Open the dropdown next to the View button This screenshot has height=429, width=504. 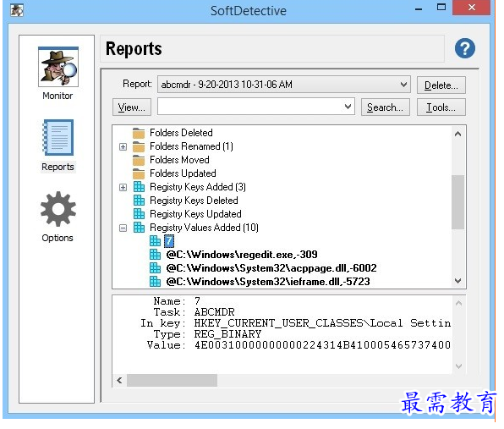pyautogui.click(x=348, y=107)
